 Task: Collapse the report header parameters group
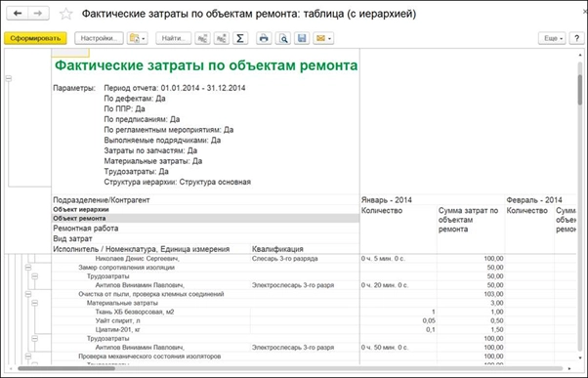(x=8, y=78)
